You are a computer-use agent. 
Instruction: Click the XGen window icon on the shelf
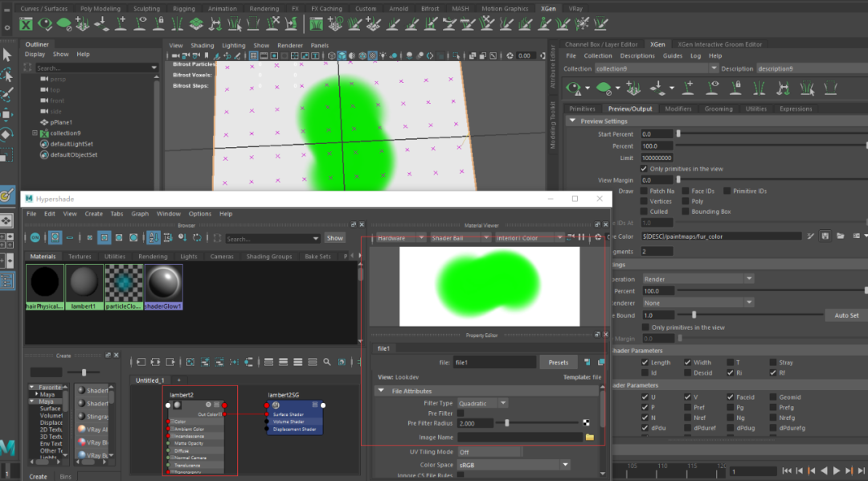pos(26,24)
